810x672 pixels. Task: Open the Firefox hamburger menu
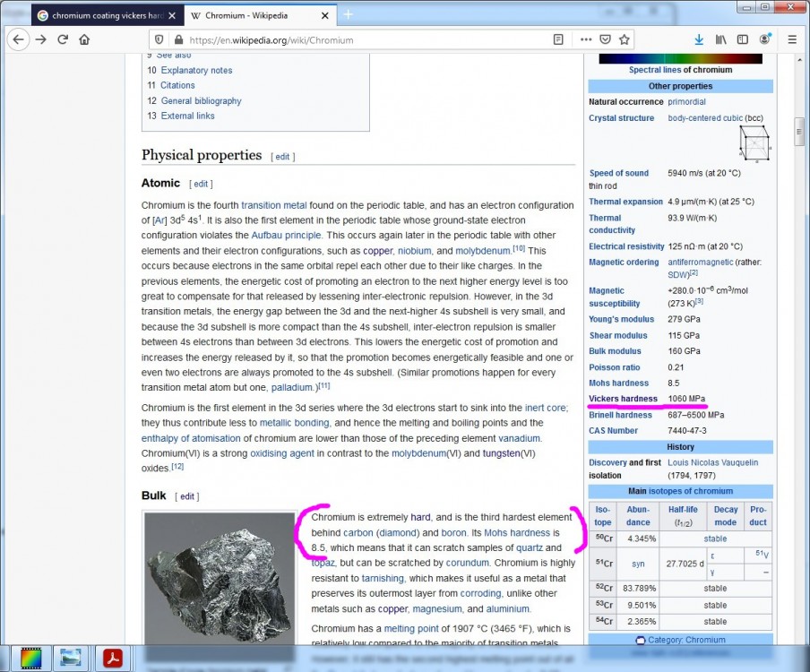tap(792, 39)
